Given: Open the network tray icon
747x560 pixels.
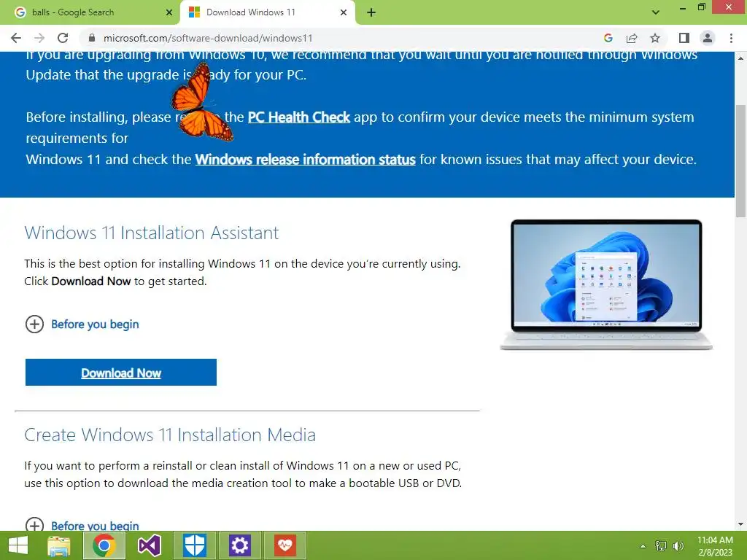Looking at the screenshot, I should [661, 546].
